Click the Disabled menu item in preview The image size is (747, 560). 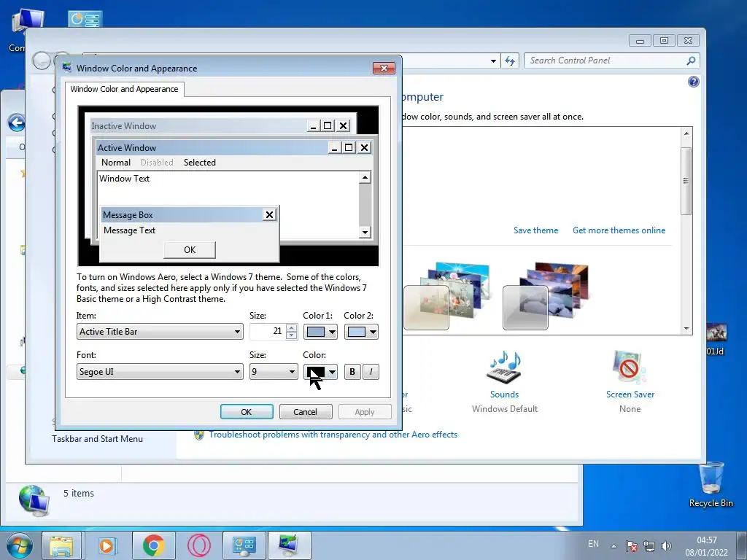click(x=157, y=163)
